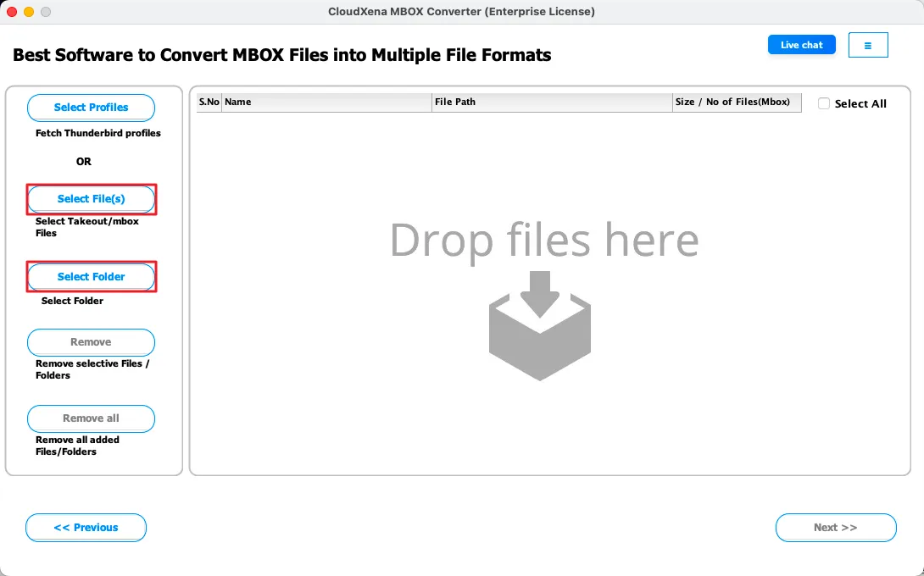
Task: Go back with the Previous button
Action: click(86, 527)
